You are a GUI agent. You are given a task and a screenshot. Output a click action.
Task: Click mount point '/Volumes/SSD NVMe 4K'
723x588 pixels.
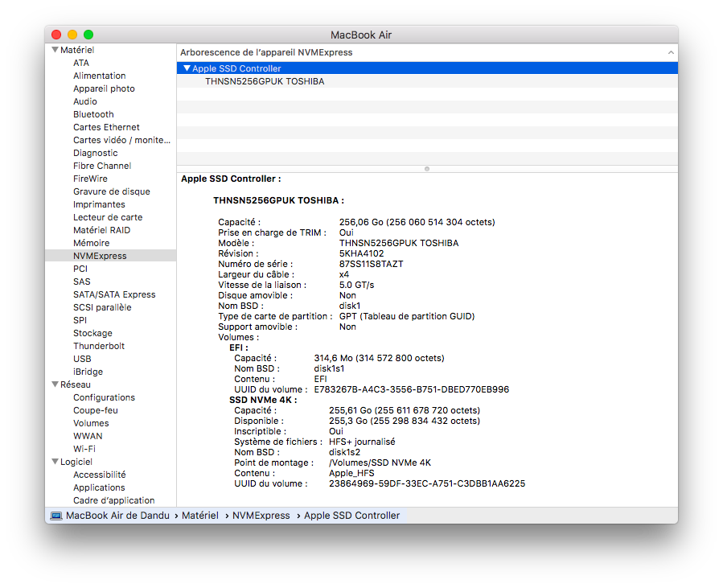pos(380,463)
